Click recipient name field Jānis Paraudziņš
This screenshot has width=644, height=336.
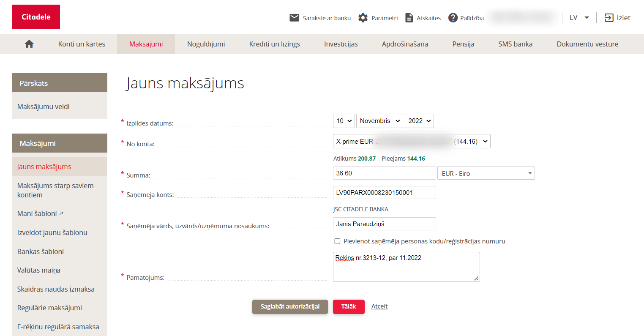385,224
